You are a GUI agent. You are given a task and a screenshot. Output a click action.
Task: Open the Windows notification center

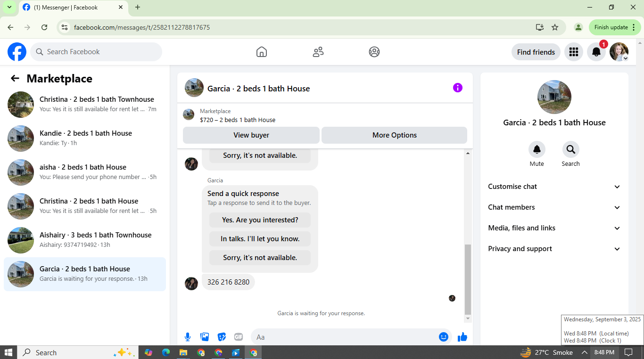[x=628, y=352]
